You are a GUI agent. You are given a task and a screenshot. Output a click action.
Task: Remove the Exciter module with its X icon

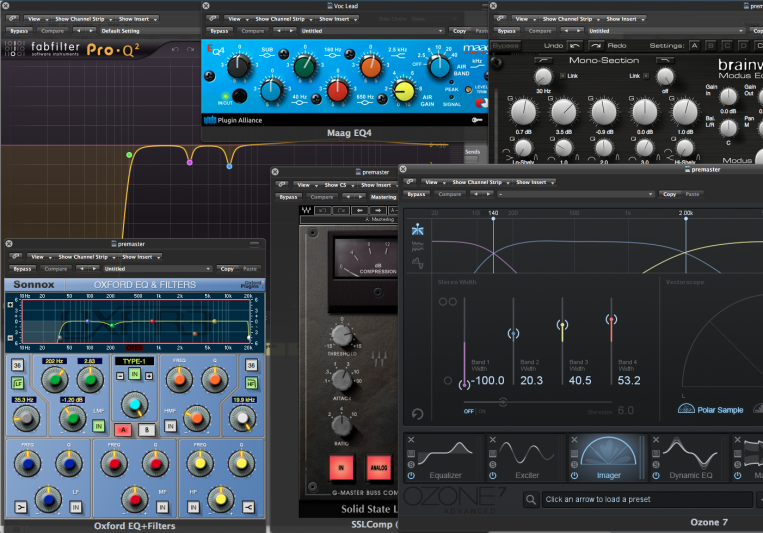tap(492, 440)
